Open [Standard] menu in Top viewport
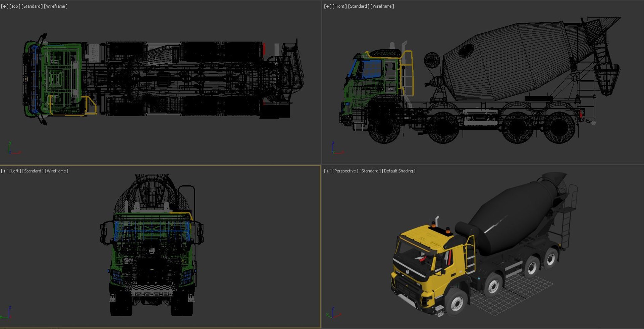This screenshot has height=329, width=644. (32, 6)
